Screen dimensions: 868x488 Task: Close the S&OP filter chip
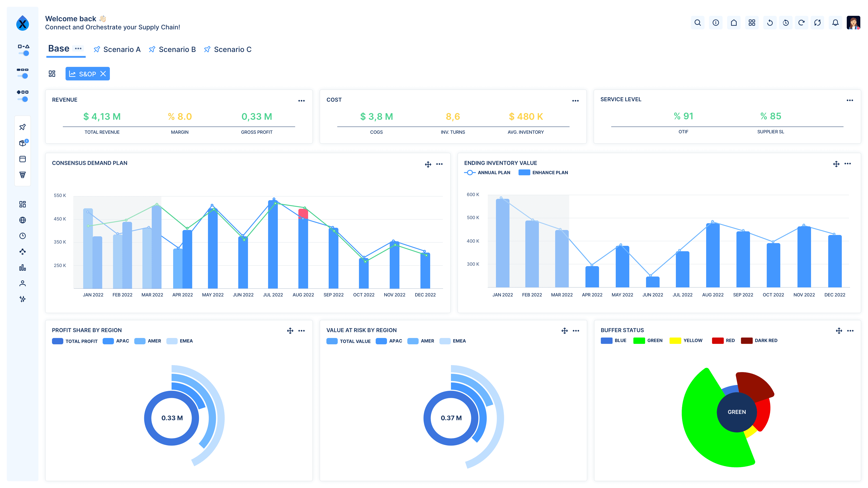(103, 74)
